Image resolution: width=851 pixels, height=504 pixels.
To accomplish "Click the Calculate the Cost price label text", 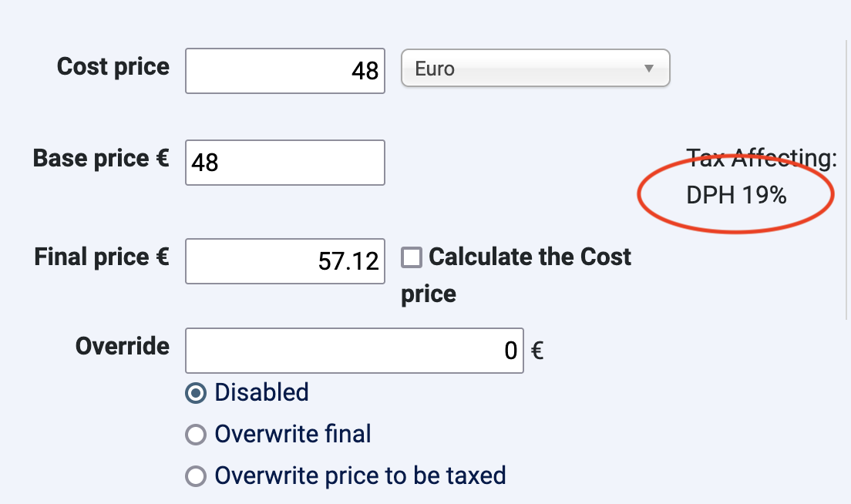I will tap(530, 257).
